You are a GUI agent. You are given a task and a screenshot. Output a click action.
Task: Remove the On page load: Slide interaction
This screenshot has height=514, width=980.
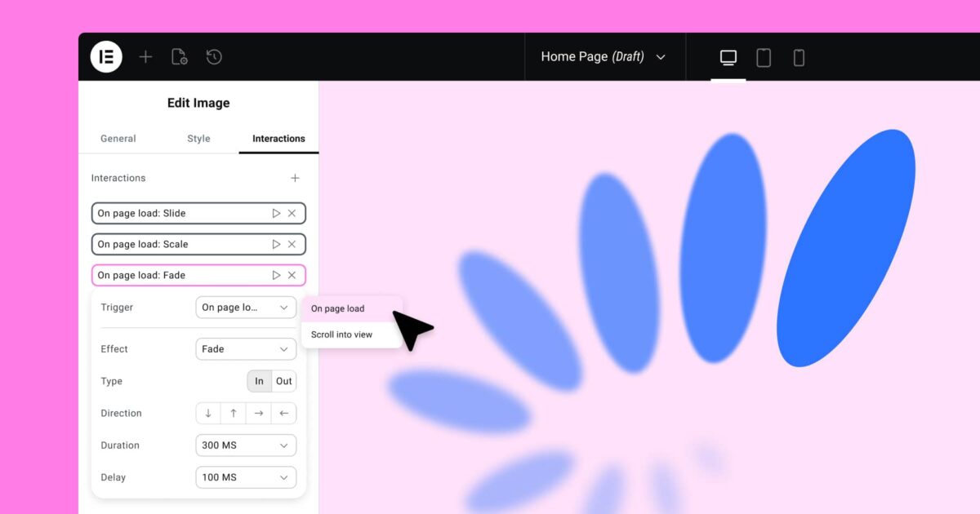tap(292, 213)
